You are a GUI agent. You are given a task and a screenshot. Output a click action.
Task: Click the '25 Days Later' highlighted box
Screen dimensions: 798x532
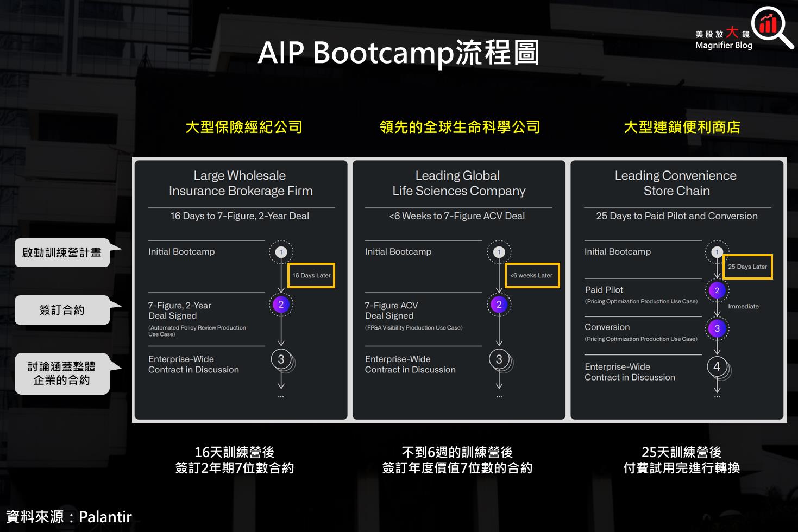click(x=747, y=267)
